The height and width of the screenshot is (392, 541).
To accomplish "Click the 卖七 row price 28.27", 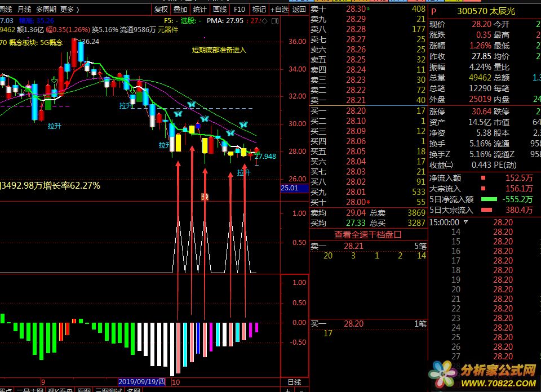I will 356,39.
